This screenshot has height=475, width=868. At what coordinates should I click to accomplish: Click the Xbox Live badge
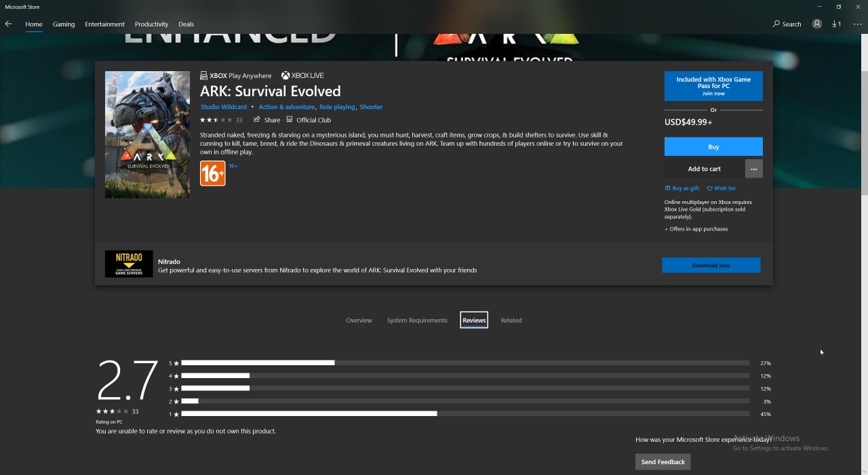[x=302, y=76]
